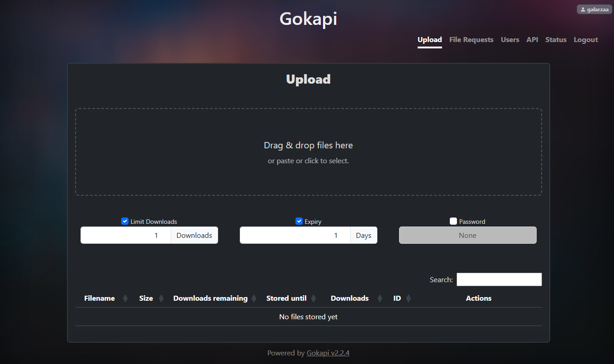Open the File Requests tab
Viewport: 614px width, 364px height.
coord(471,40)
